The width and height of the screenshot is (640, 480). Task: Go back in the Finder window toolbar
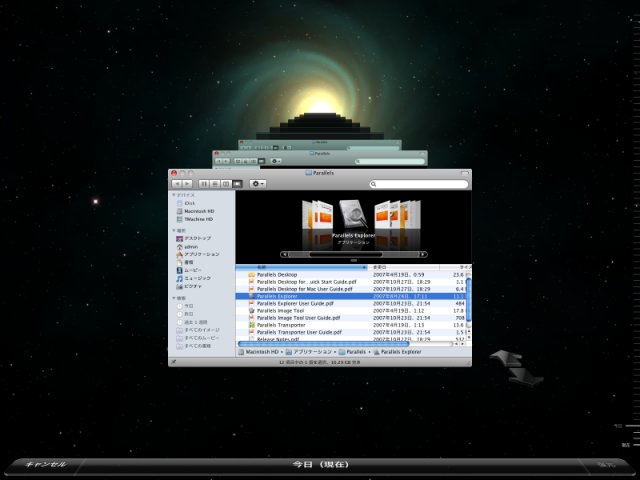177,184
